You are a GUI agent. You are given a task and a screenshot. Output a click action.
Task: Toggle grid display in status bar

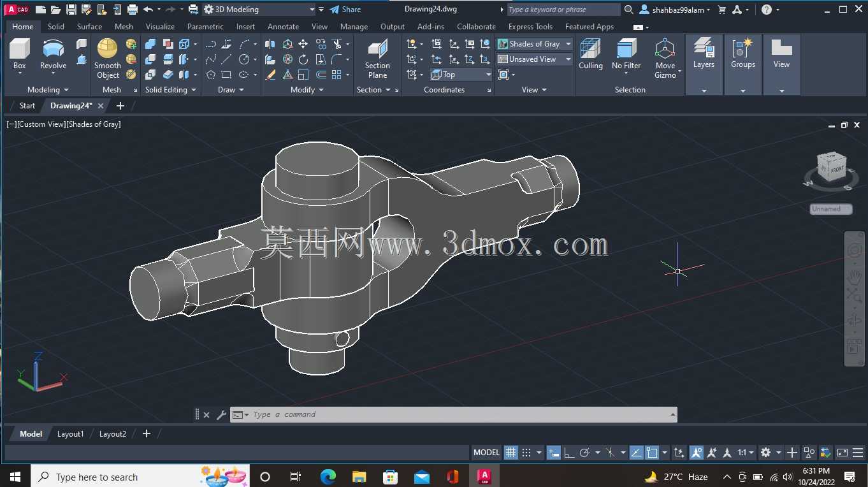click(510, 453)
